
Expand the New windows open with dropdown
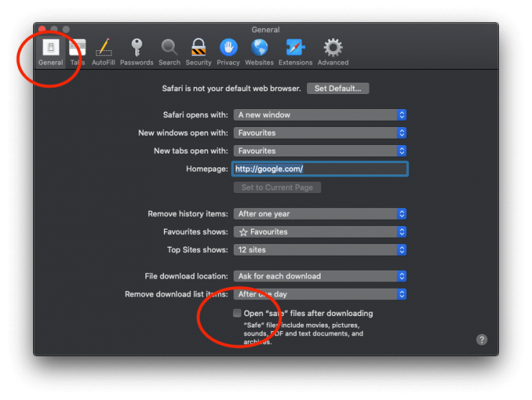coord(320,133)
